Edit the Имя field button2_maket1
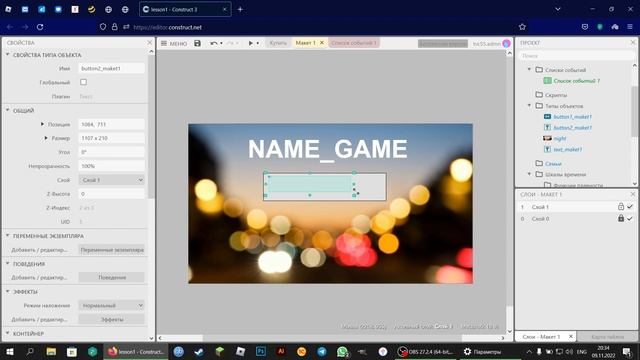Viewport: 640px width, 360px height. 111,68
